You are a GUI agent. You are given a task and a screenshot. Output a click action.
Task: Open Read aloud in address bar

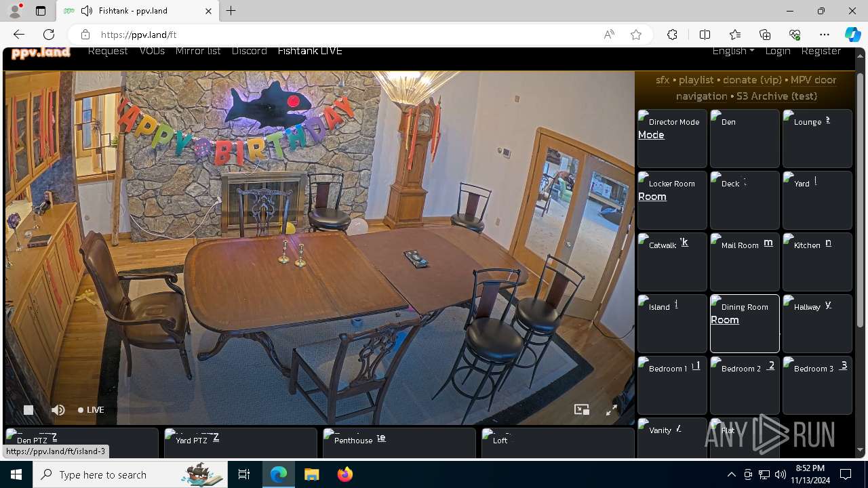pos(609,35)
